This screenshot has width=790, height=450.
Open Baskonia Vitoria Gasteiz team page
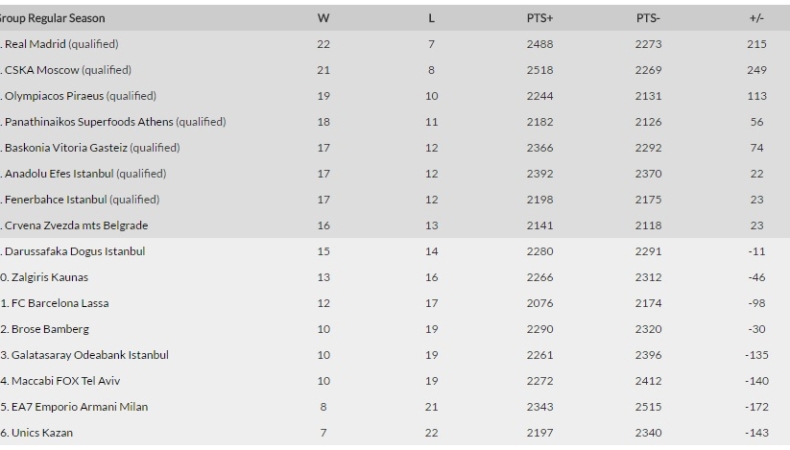pos(64,148)
